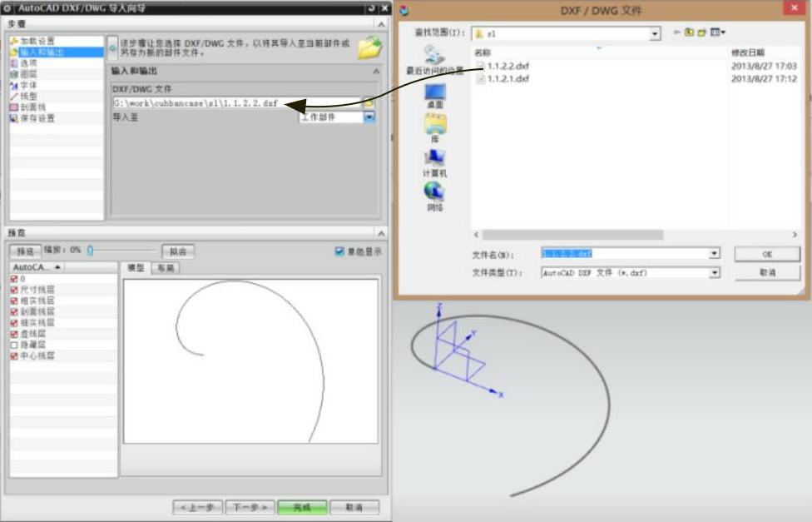
Task: Go to 网络 in the places bar
Action: tap(434, 196)
